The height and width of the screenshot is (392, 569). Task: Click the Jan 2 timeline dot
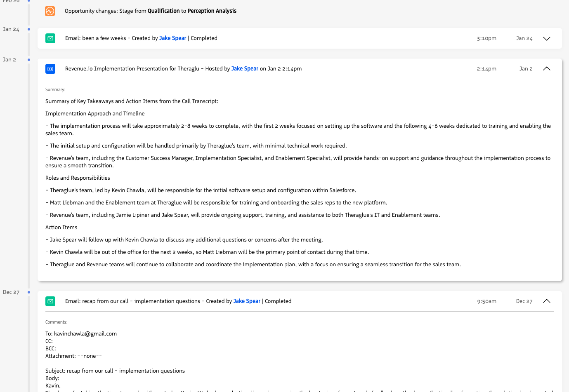[29, 60]
